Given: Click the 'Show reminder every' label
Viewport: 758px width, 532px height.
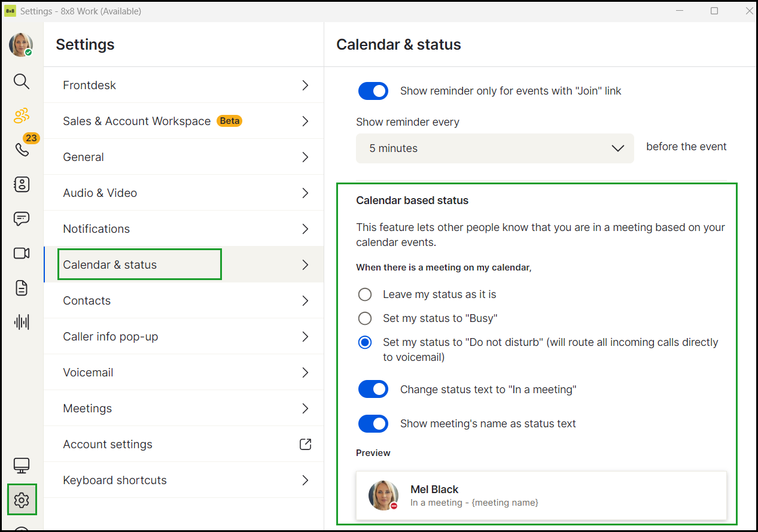Looking at the screenshot, I should pyautogui.click(x=407, y=122).
